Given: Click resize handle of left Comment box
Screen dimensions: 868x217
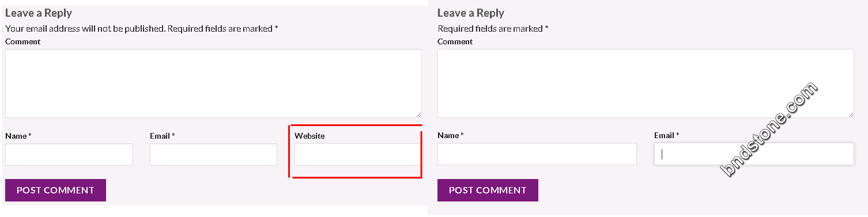Looking at the screenshot, I should point(418,115).
